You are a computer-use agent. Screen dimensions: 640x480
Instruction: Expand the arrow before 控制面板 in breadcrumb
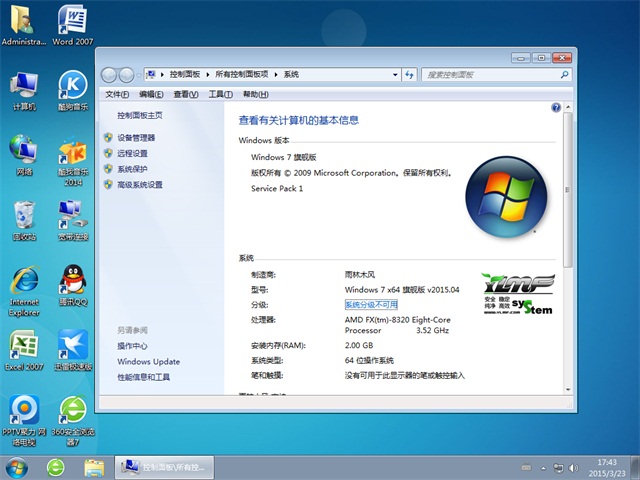[162, 75]
